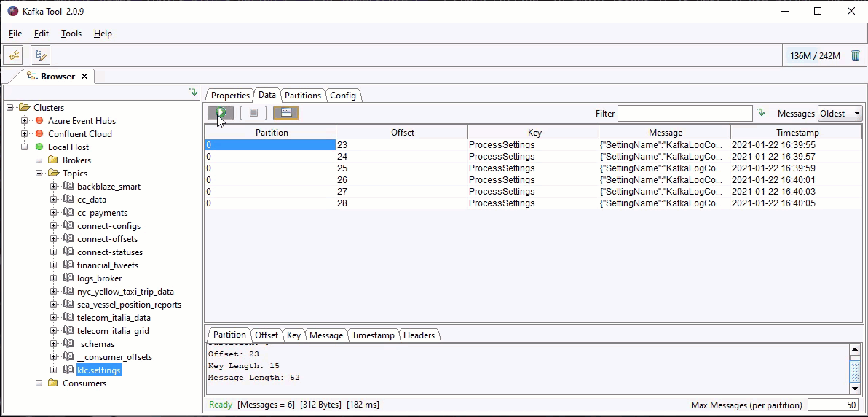Image resolution: width=868 pixels, height=417 pixels.
Task: Toggle the message detail panel icon
Action: click(x=286, y=113)
